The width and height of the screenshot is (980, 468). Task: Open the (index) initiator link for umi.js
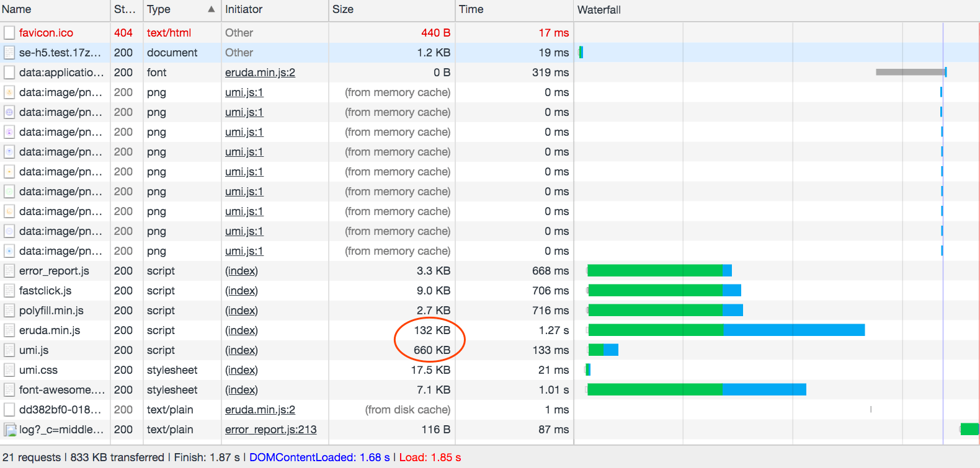pos(241,350)
